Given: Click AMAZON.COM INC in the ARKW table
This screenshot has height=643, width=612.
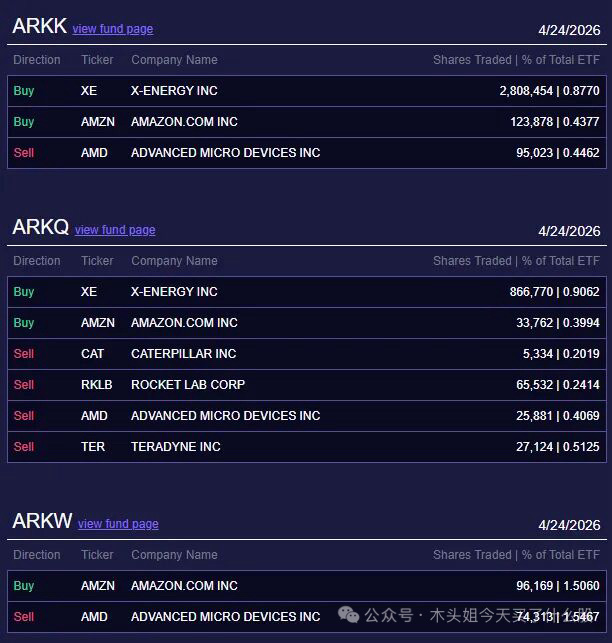Looking at the screenshot, I should (184, 586).
